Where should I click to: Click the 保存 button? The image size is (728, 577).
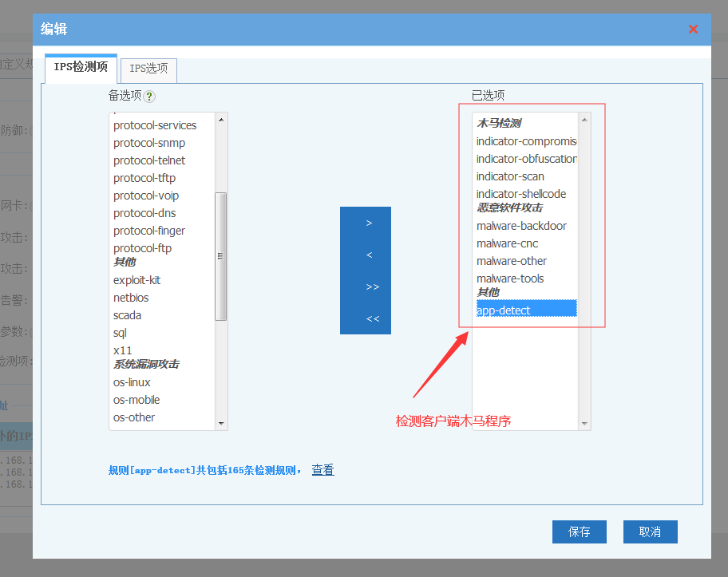click(579, 532)
